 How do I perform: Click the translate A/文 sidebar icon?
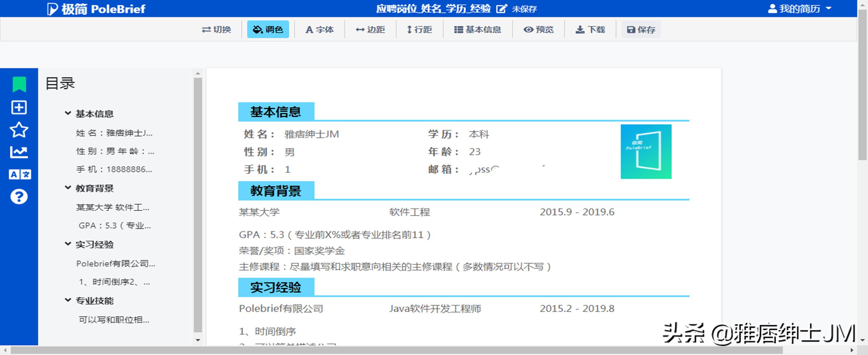[19, 174]
